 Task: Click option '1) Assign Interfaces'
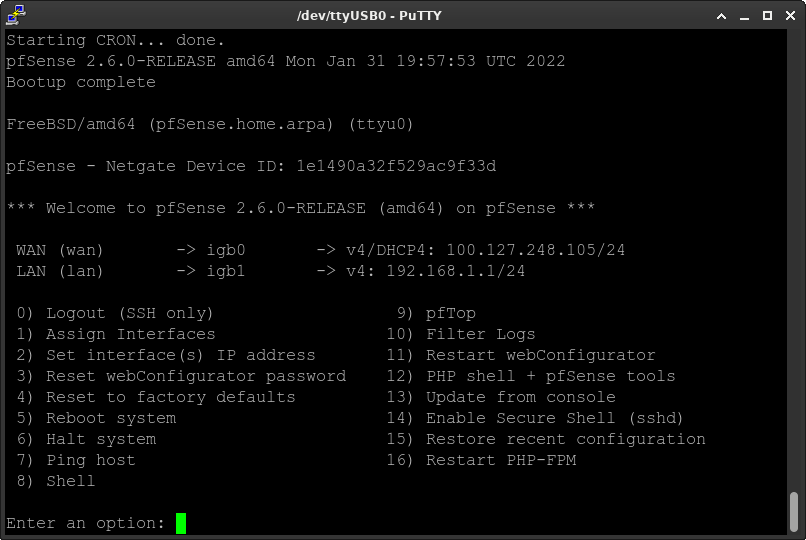pyautogui.click(x=116, y=334)
